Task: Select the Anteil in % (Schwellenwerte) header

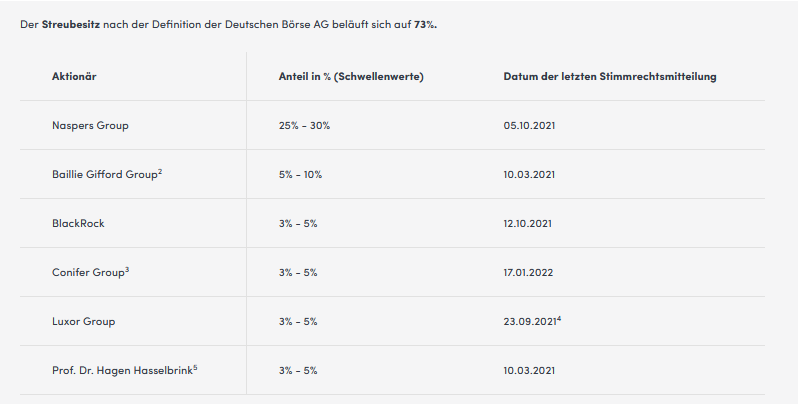Action: tap(350, 77)
